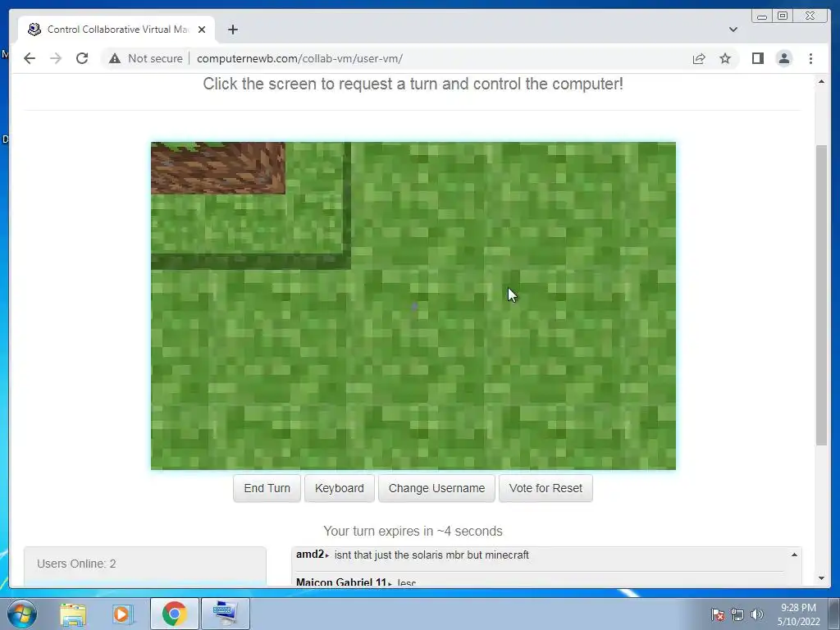Open the browser side panel

pyautogui.click(x=757, y=58)
